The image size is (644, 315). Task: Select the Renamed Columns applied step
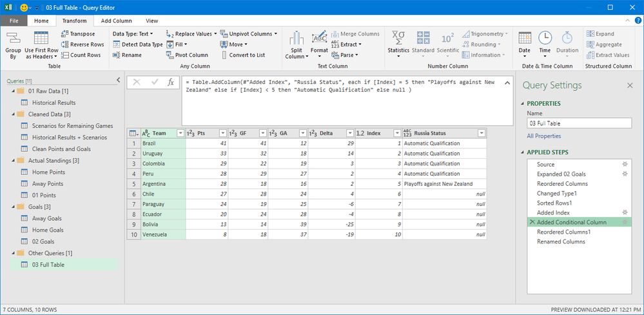tap(561, 241)
